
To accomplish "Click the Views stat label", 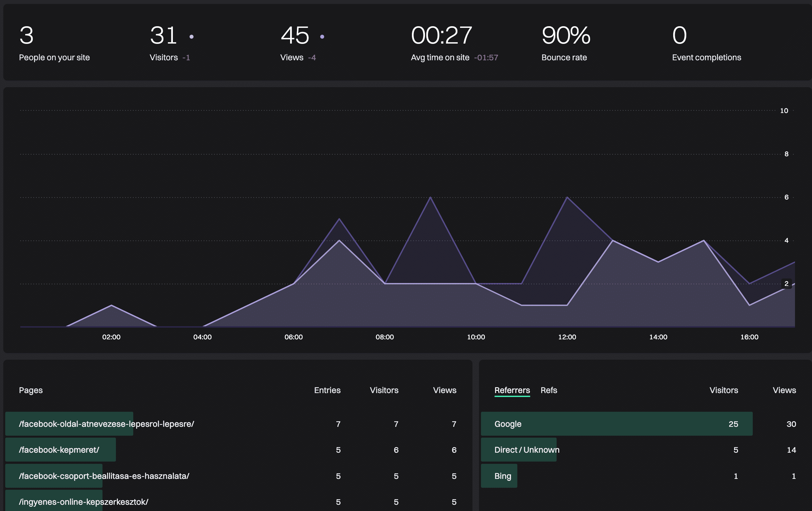I will coord(292,58).
